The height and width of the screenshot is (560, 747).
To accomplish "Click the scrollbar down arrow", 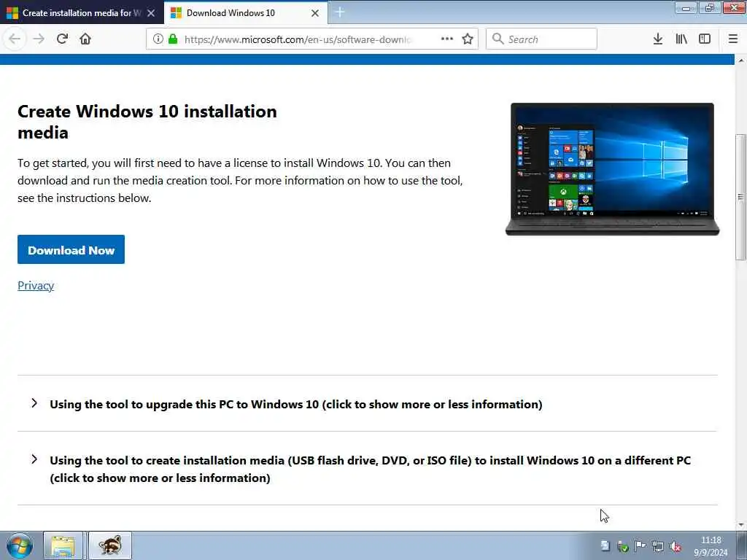I will coord(741,525).
